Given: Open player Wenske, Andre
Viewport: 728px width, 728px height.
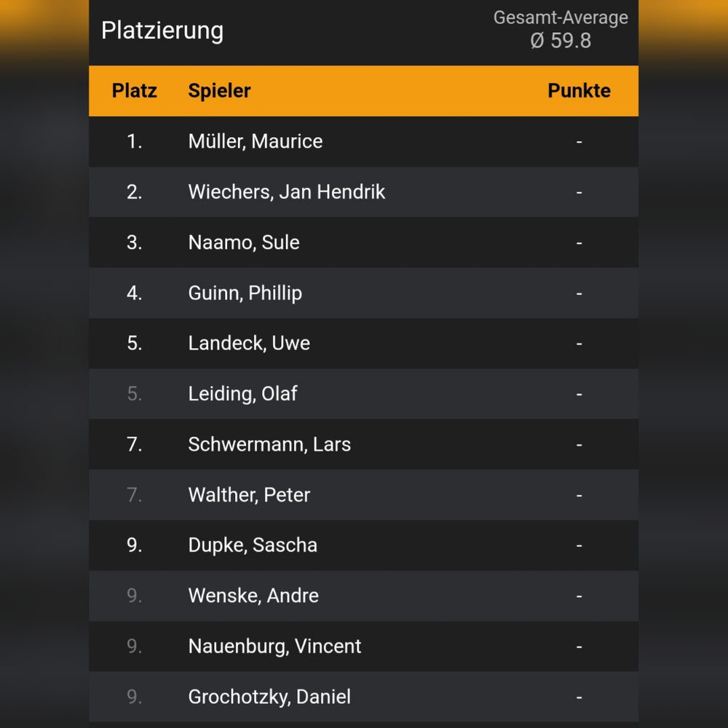Looking at the screenshot, I should [x=363, y=596].
